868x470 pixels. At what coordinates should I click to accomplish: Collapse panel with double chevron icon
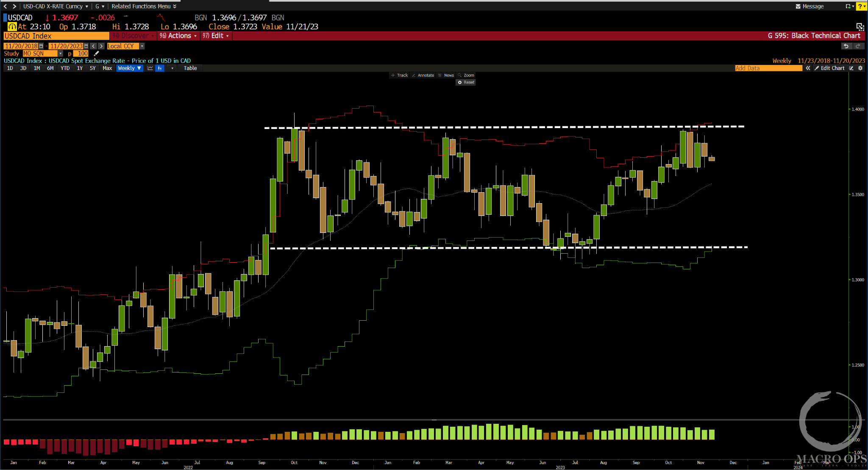tap(808, 68)
